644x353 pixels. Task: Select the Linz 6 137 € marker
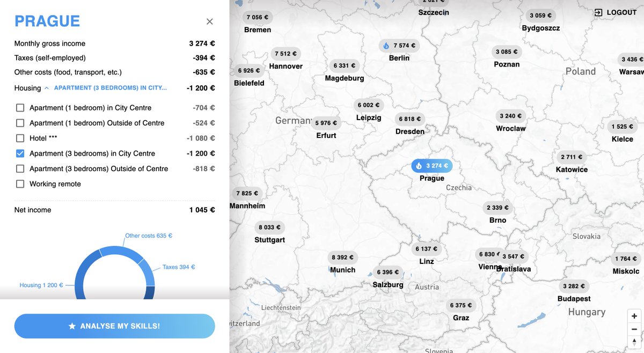(x=427, y=249)
